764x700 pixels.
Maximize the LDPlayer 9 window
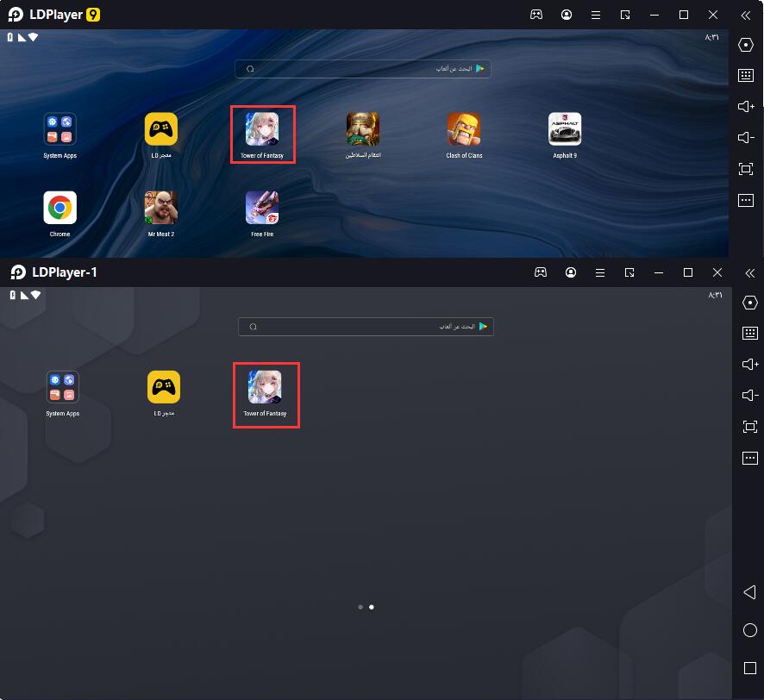point(684,16)
